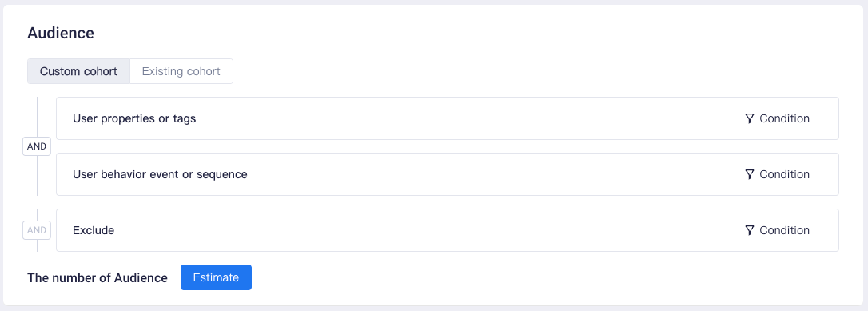
Task: Toggle the greyed AND operator beside Exclude
Action: click(x=37, y=230)
